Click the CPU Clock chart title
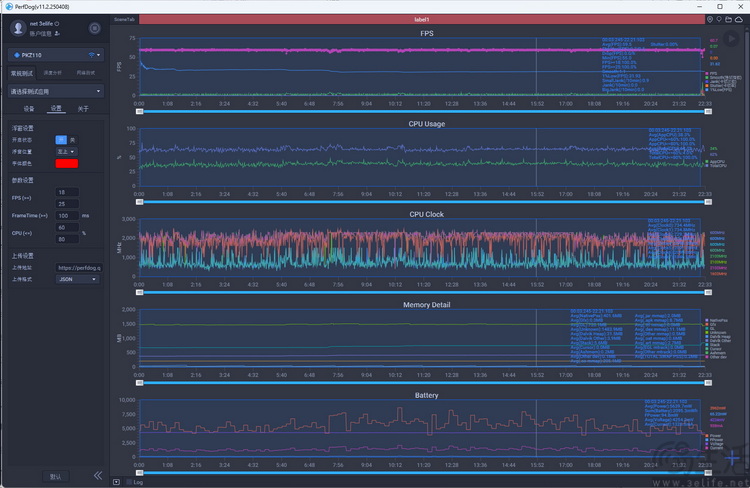The width and height of the screenshot is (750, 488). tap(426, 214)
